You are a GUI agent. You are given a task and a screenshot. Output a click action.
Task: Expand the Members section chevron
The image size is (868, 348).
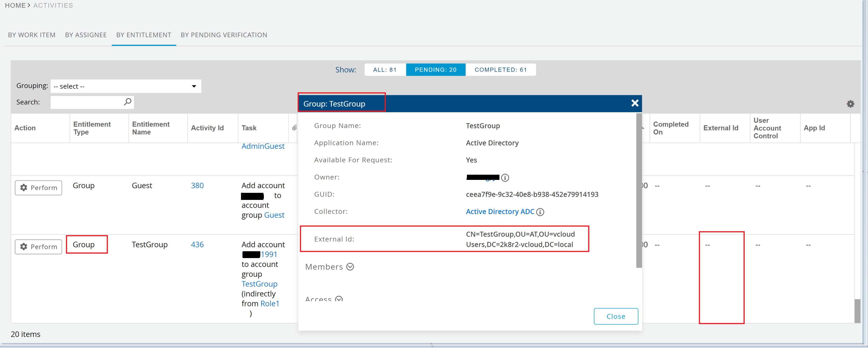[350, 267]
